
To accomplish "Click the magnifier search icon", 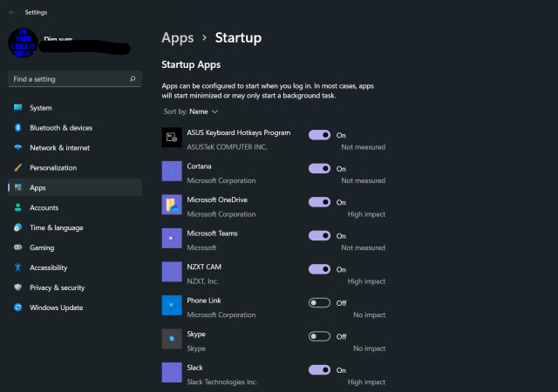I will (133, 79).
